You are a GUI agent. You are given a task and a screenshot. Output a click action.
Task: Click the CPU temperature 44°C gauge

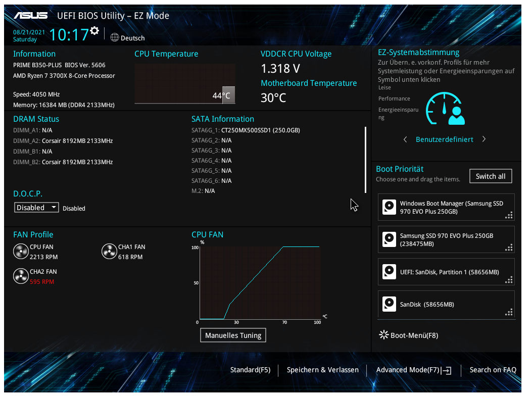click(x=185, y=83)
